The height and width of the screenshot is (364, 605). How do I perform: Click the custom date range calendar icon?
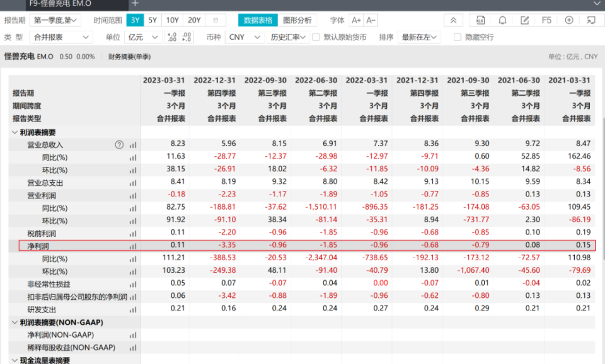pyautogui.click(x=216, y=20)
